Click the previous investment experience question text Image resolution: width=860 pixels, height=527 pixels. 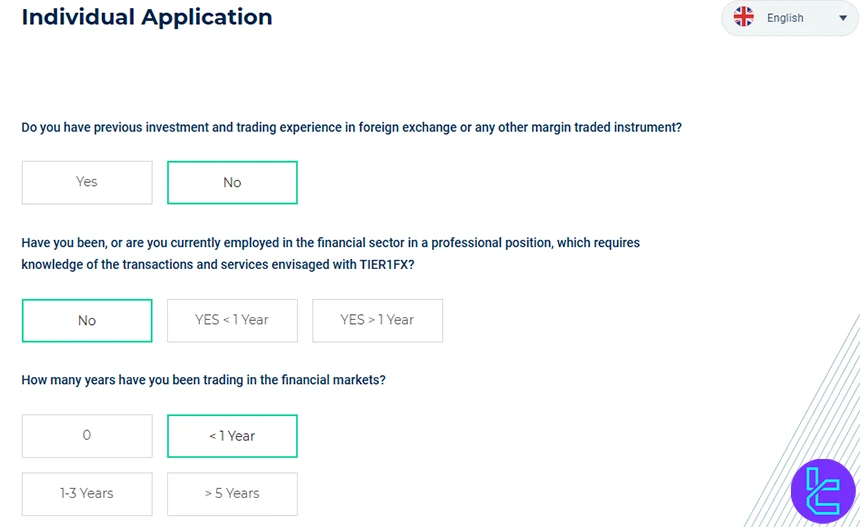(351, 127)
